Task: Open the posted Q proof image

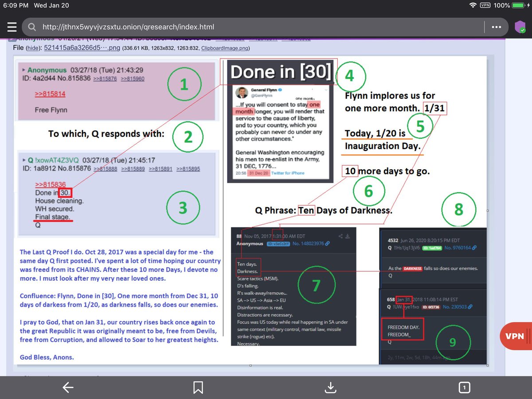Action: pyautogui.click(x=251, y=210)
